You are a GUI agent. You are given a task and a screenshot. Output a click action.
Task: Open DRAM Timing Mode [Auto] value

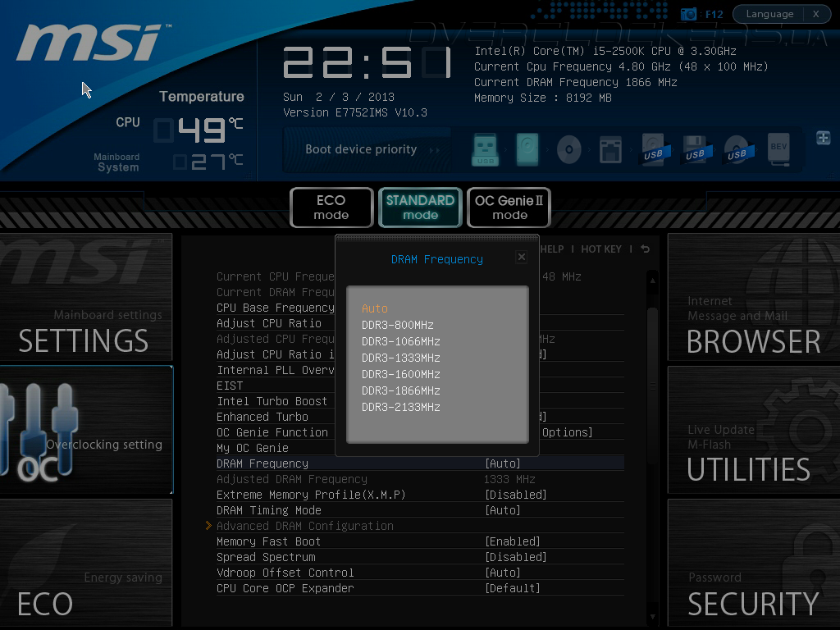[503, 510]
